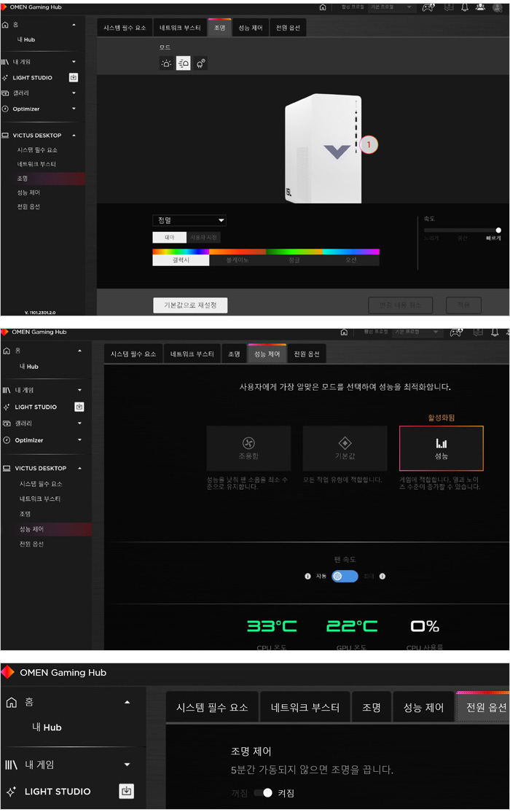Switch to 성능 제어 tab in top screenshot
The height and width of the screenshot is (812, 510).
click(251, 28)
